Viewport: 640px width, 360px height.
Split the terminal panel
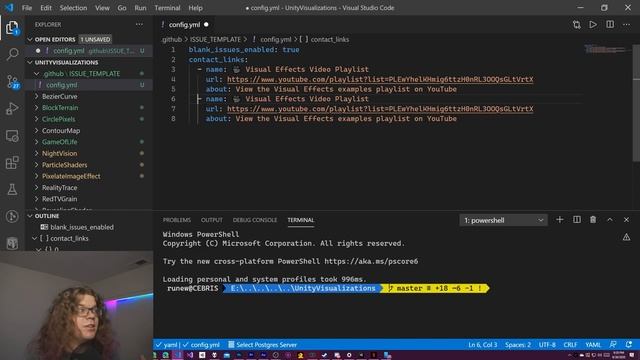coord(577,220)
